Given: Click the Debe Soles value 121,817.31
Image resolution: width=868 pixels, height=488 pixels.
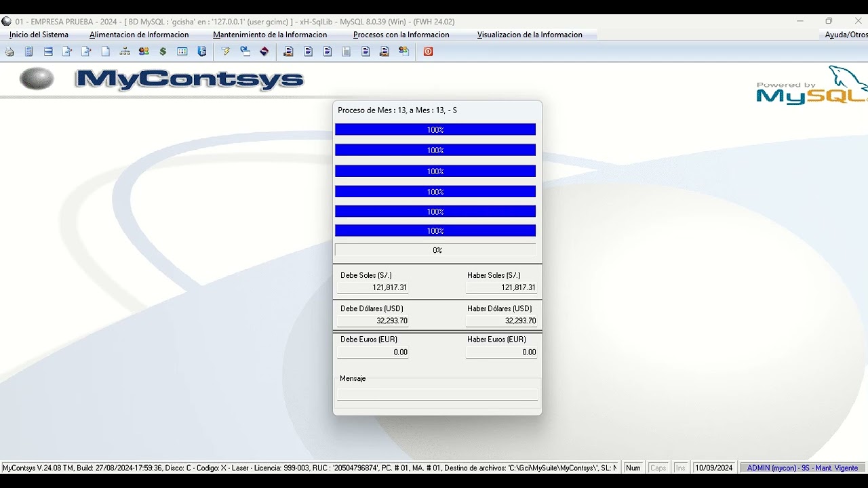Looking at the screenshot, I should click(x=373, y=287).
